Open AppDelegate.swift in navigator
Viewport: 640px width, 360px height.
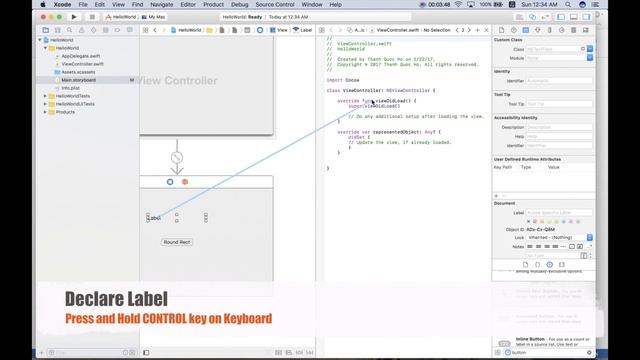pyautogui.click(x=80, y=56)
